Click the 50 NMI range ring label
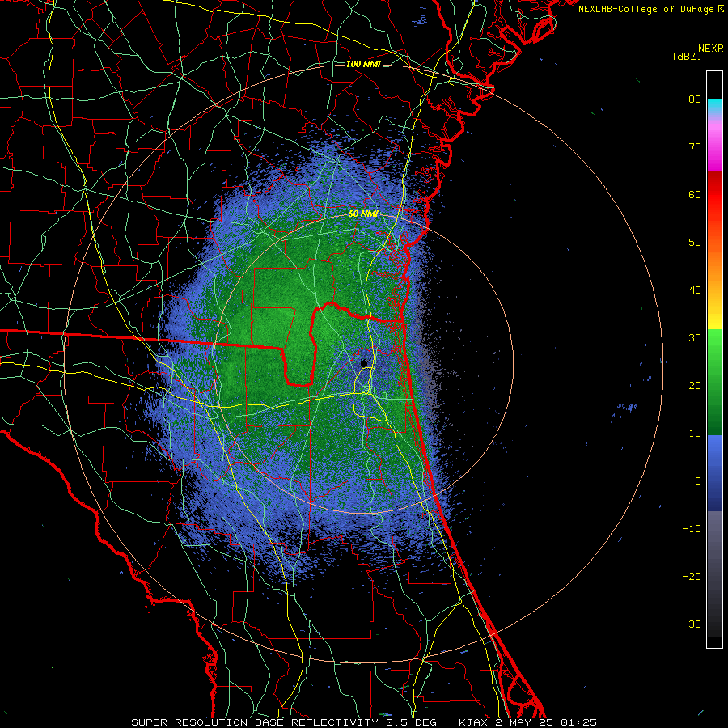Image resolution: width=728 pixels, height=728 pixels. tap(363, 214)
